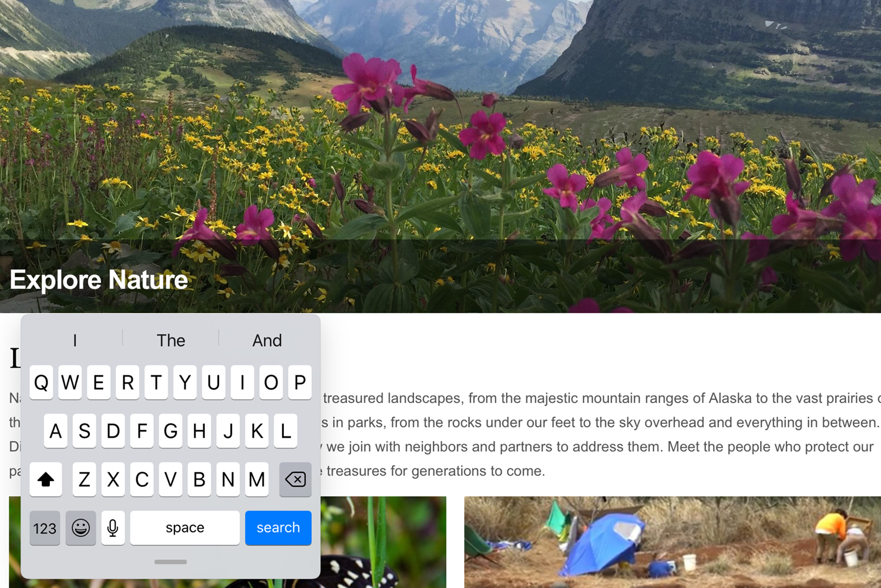881x588 pixels.
Task: Tap the space bar
Action: click(185, 527)
